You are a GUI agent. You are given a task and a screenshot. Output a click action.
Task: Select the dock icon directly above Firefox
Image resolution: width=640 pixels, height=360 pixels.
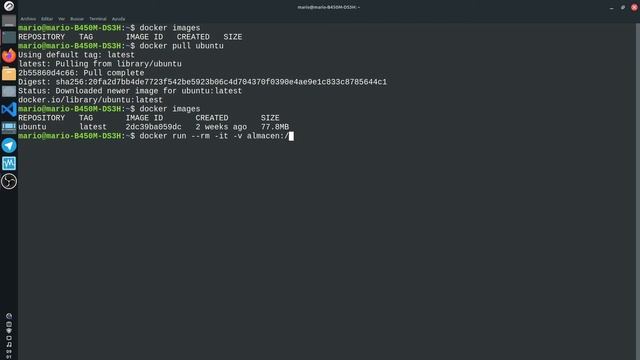pyautogui.click(x=9, y=38)
